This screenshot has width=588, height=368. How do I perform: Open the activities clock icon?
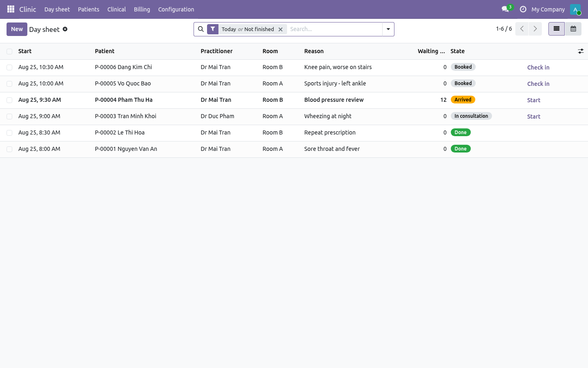click(523, 9)
